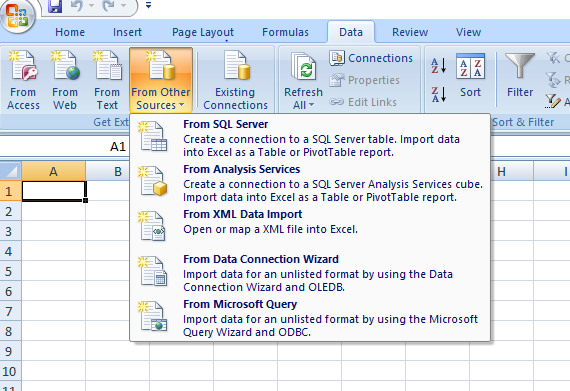Click the Sort A to Z icon
This screenshot has width=570, height=391.
pos(438,66)
